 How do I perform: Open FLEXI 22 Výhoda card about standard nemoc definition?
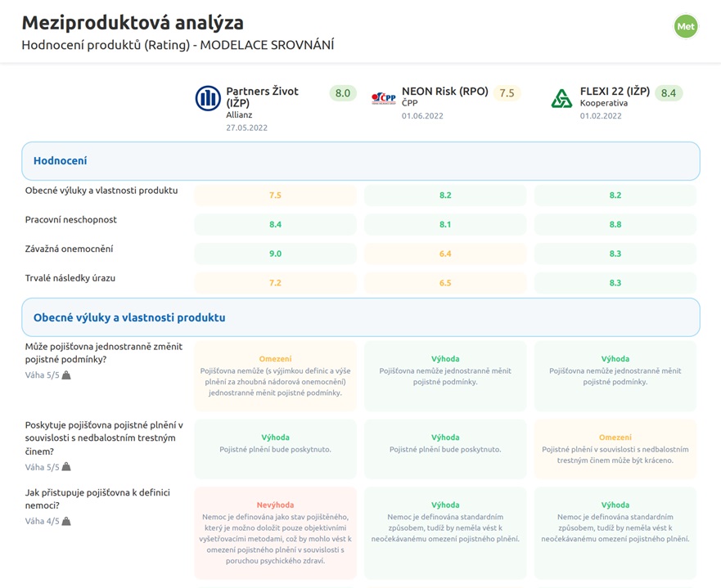point(615,533)
